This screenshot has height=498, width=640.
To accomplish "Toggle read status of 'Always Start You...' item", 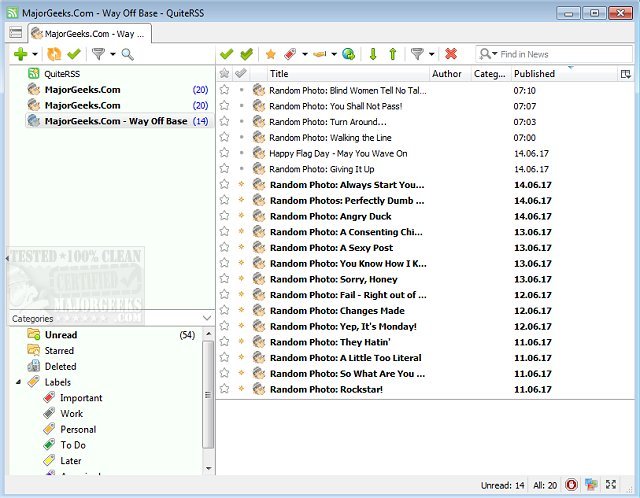I will pos(241,185).
